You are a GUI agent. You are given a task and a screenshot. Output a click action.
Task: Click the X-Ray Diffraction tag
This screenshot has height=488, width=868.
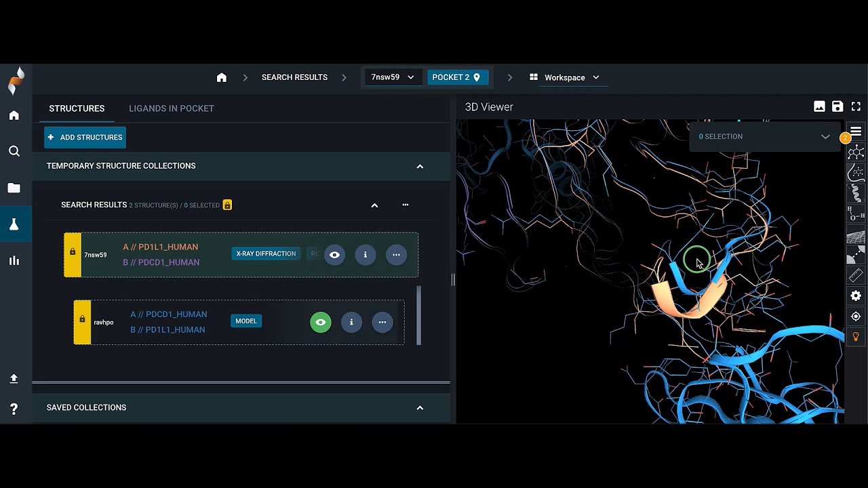[x=266, y=253]
